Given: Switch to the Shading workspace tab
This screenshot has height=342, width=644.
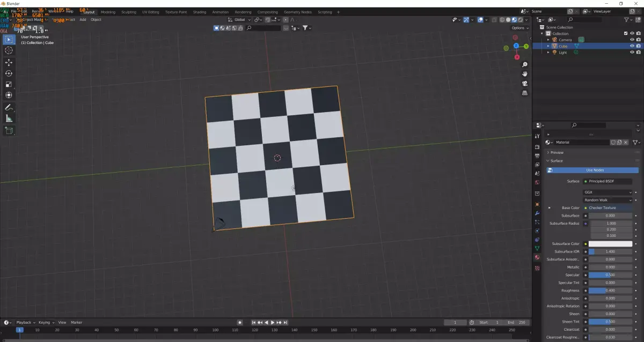Looking at the screenshot, I should (199, 12).
